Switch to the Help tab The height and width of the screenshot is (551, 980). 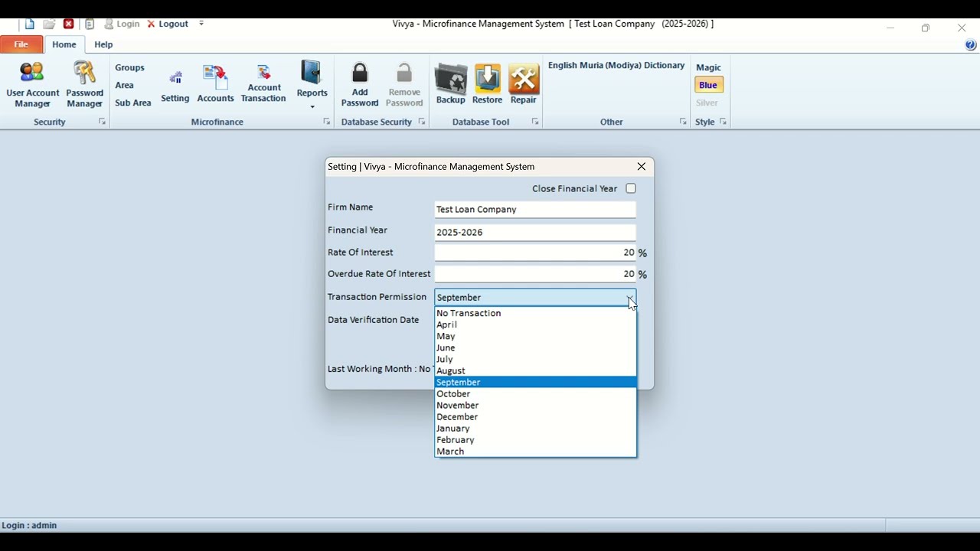click(103, 44)
